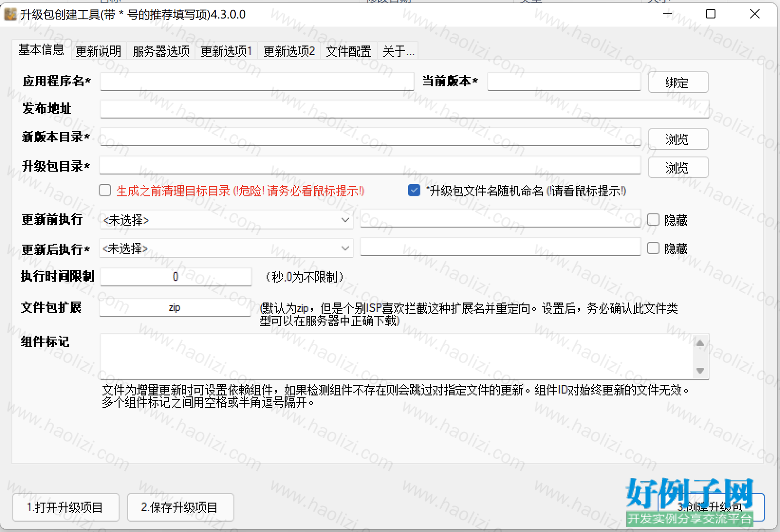Image resolution: width=780 pixels, height=532 pixels.
Task: Browse for the 升级包目录 folder
Action: click(678, 167)
